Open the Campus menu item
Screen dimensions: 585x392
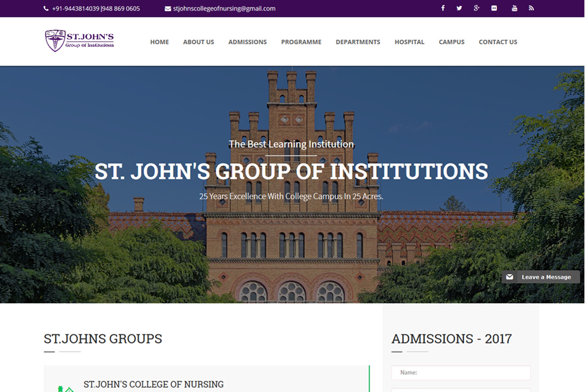(x=452, y=42)
